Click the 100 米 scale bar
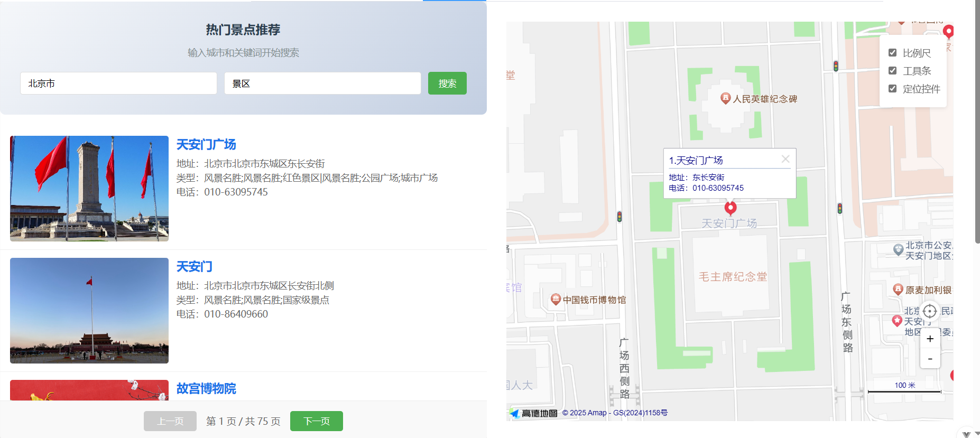 click(x=904, y=388)
